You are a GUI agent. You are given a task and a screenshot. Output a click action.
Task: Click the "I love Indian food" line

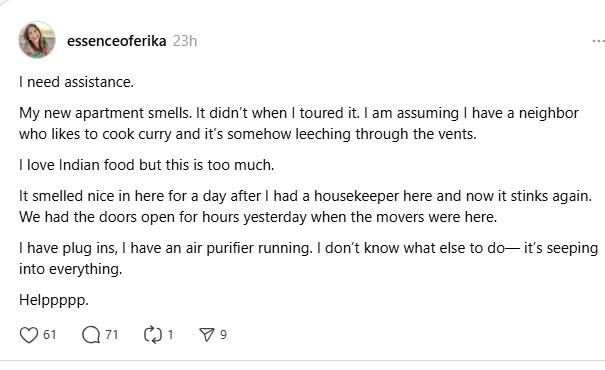pyautogui.click(x=147, y=165)
